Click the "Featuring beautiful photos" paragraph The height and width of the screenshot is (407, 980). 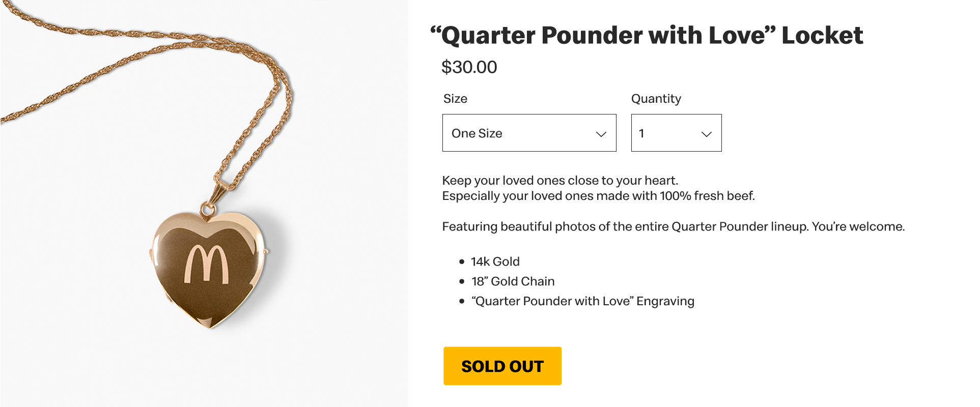673,226
